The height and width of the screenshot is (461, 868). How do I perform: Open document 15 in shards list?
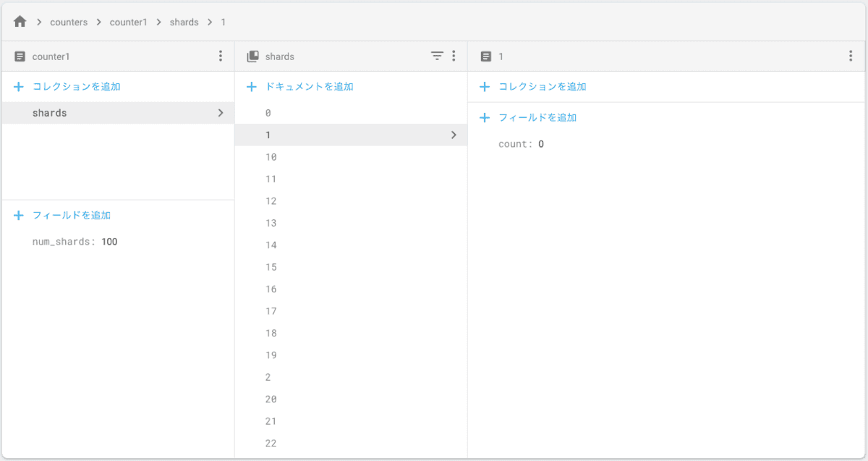(x=271, y=267)
